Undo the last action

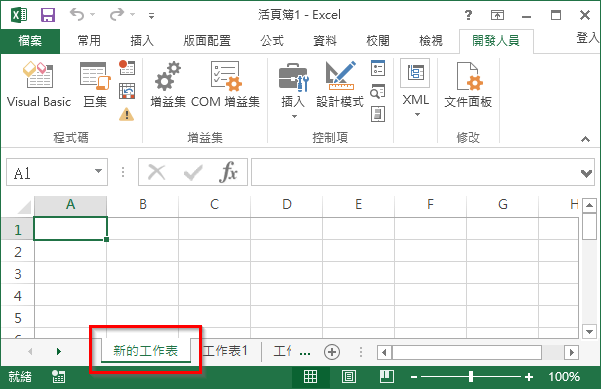(77, 15)
